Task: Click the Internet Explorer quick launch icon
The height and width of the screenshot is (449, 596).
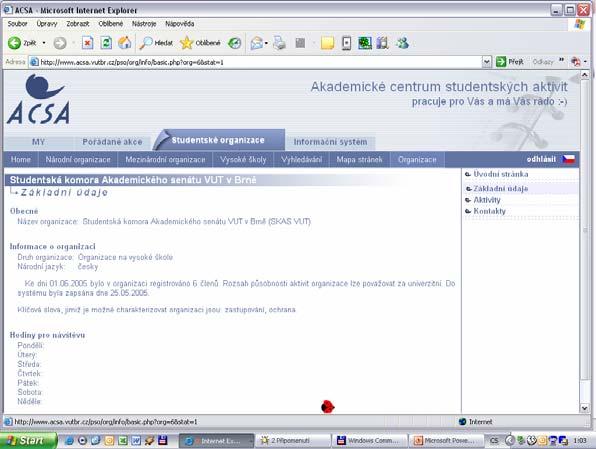Action: click(69, 440)
